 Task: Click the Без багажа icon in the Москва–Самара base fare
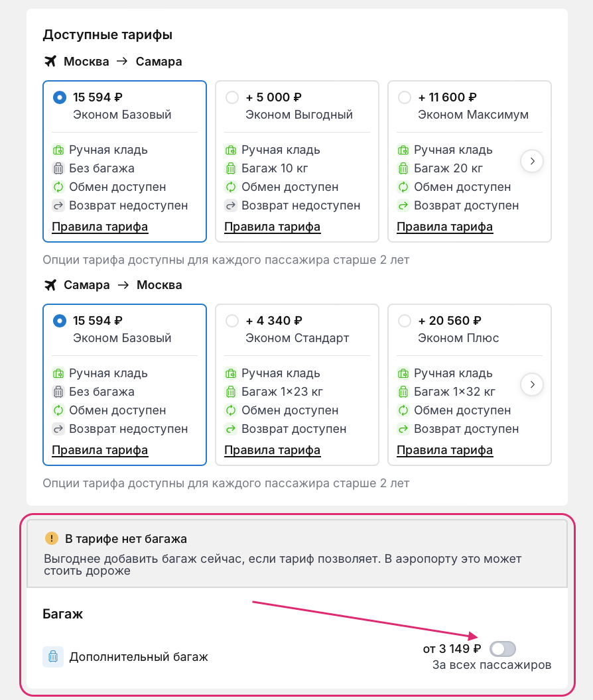pos(58,168)
